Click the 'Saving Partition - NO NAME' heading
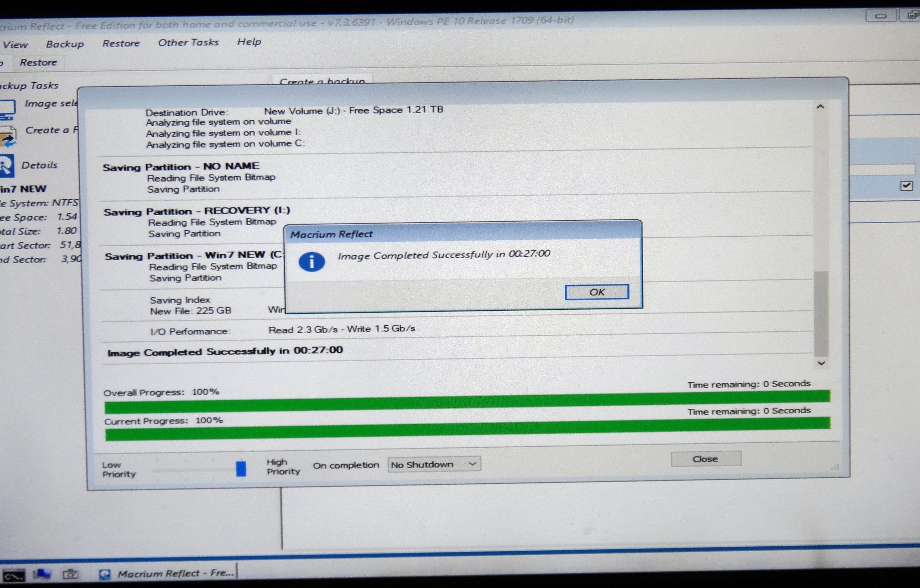 click(181, 167)
